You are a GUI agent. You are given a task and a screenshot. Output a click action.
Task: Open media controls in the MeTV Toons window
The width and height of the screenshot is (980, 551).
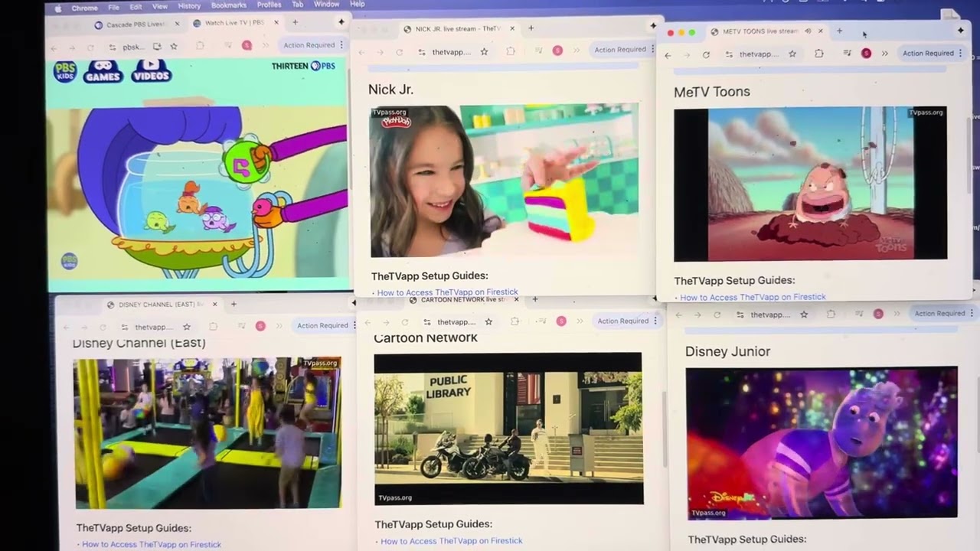click(847, 54)
